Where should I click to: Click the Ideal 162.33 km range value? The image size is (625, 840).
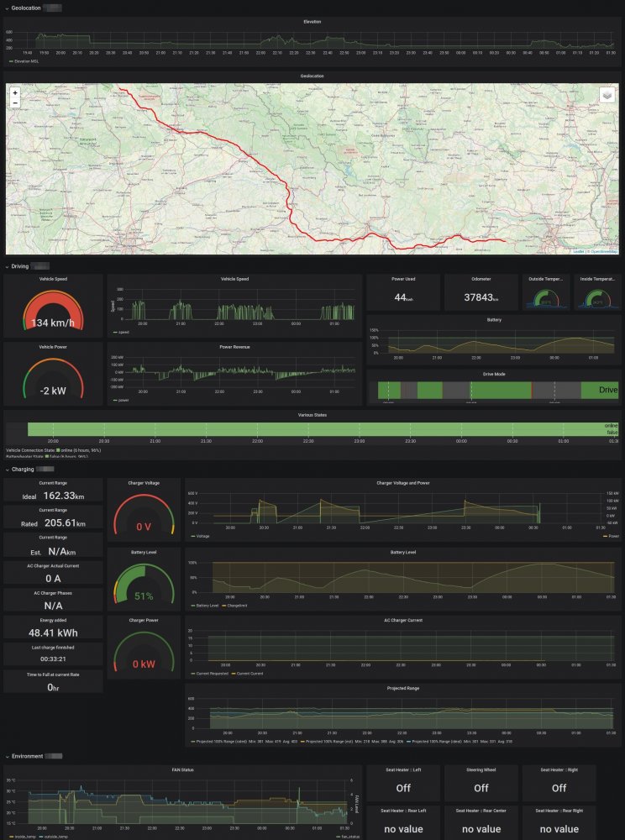[53, 496]
